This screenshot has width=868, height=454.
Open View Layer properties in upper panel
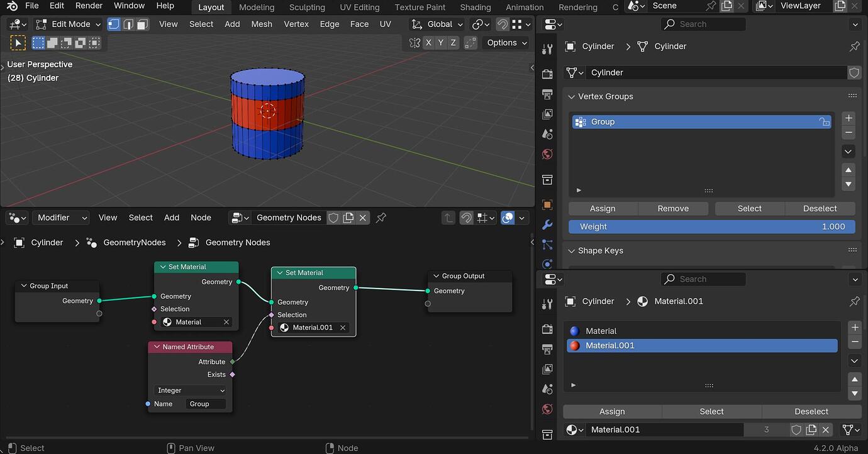[x=547, y=114]
